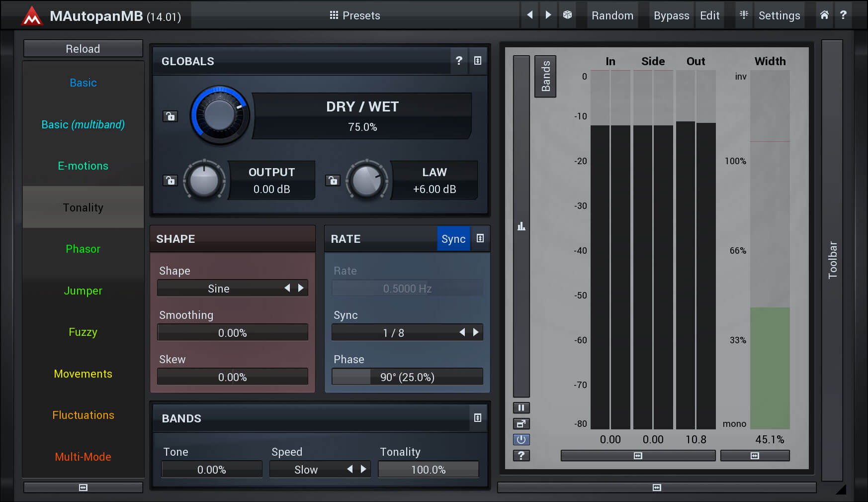Select previous Speed with left arrow
This screenshot has width=868, height=502.
tap(350, 469)
